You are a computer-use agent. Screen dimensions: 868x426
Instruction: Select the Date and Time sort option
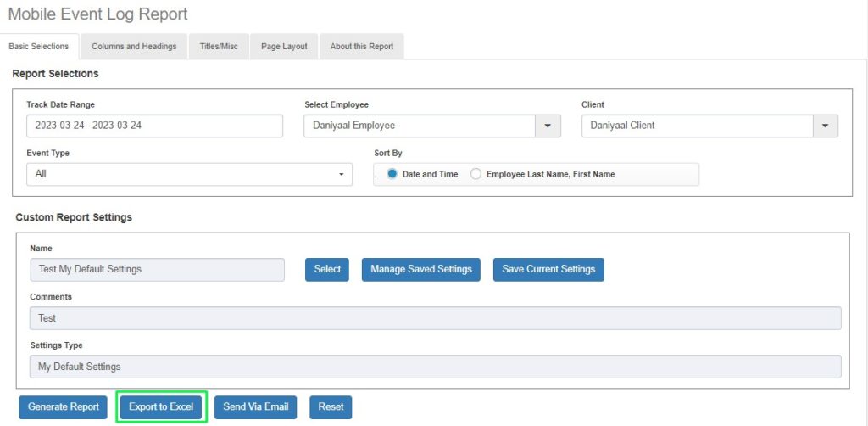[x=392, y=174]
